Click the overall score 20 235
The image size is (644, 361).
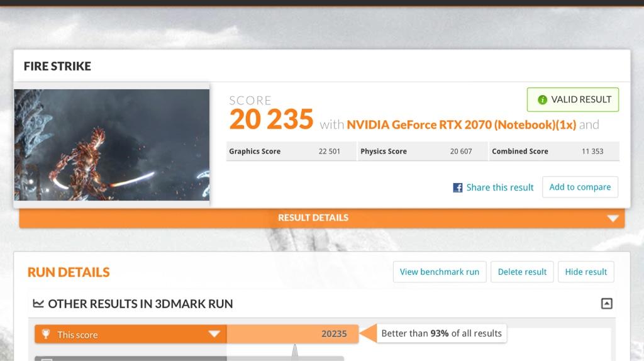(x=272, y=119)
